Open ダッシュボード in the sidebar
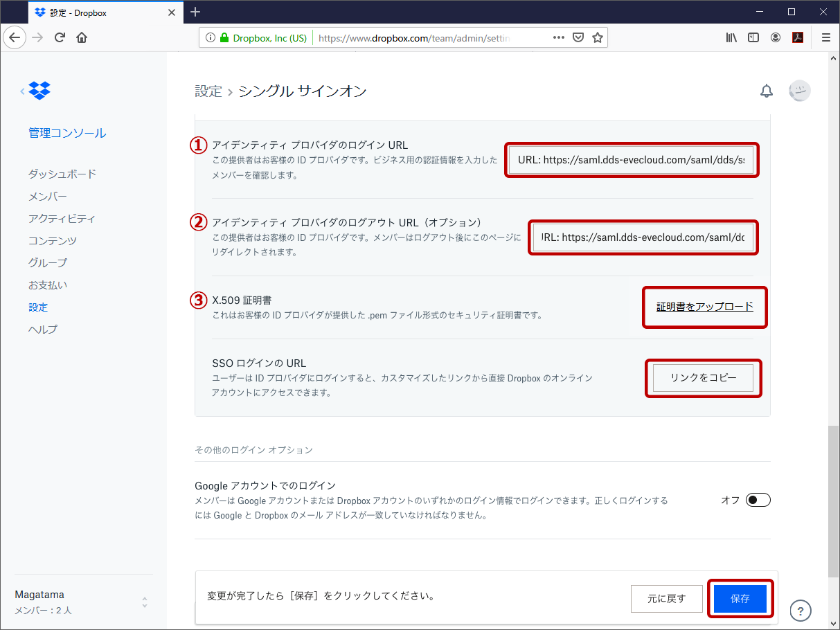Viewport: 840px width, 630px height. (62, 174)
